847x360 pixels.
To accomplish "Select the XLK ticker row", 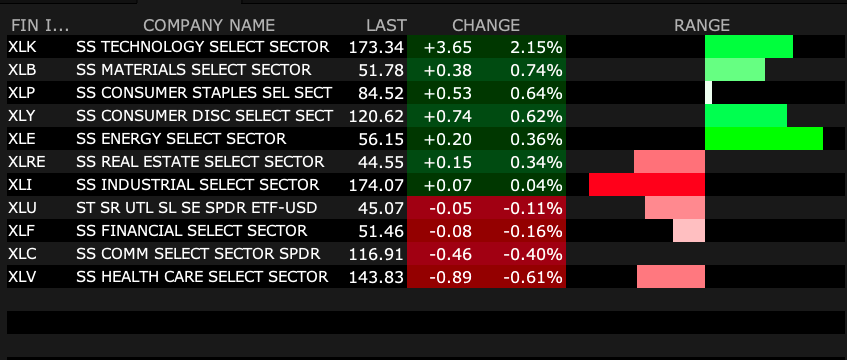I will 427,47.
